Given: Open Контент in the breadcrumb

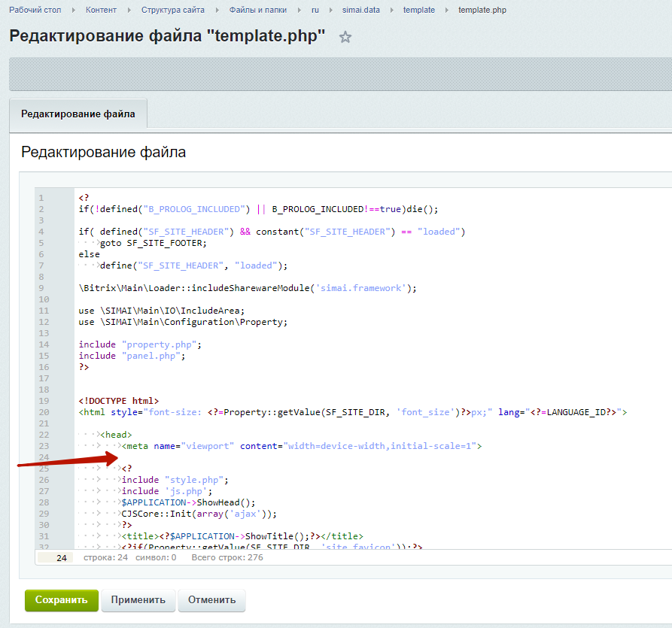Looking at the screenshot, I should tap(101, 10).
